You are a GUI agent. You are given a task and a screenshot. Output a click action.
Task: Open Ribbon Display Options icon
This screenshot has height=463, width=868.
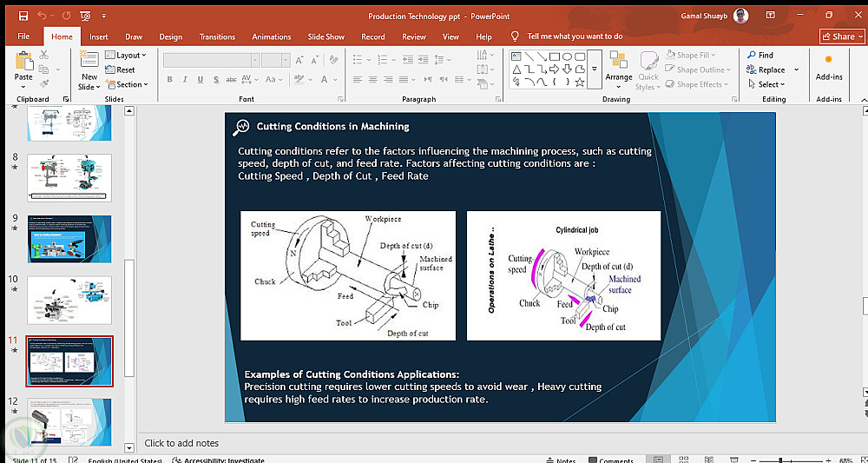pyautogui.click(x=770, y=16)
